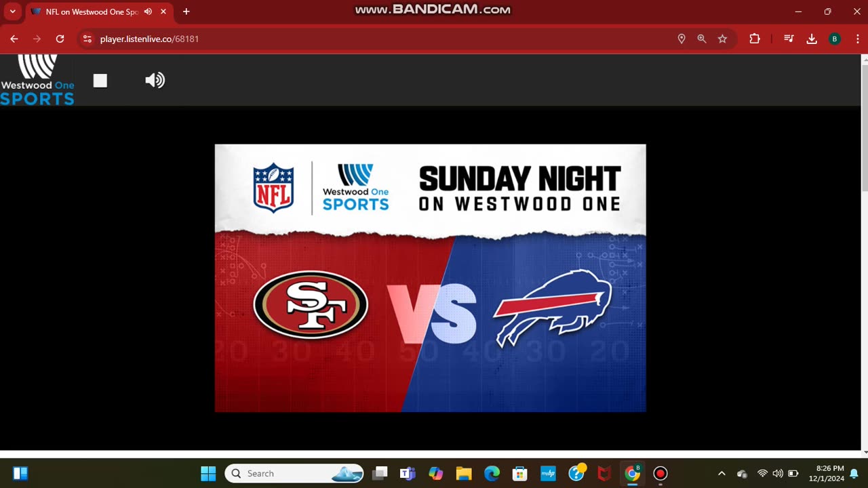Bookmark this page with the star
Image resolution: width=868 pixels, height=488 pixels.
pos(722,39)
